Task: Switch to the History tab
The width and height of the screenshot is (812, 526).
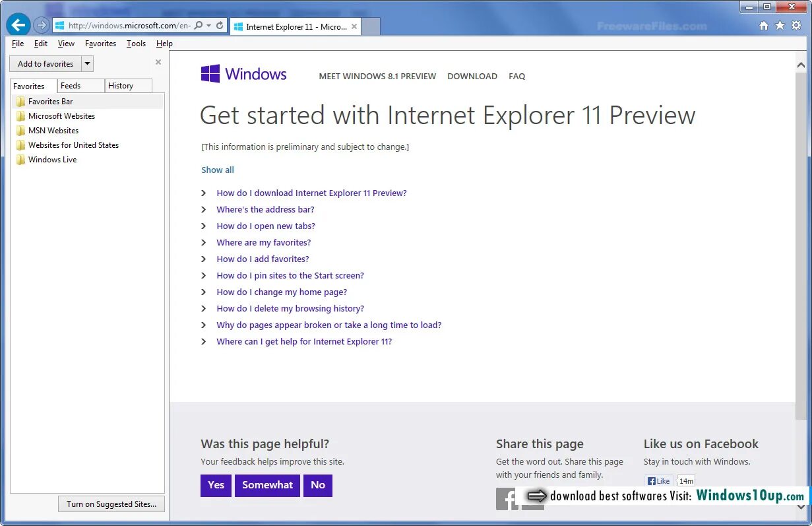Action: coord(129,86)
